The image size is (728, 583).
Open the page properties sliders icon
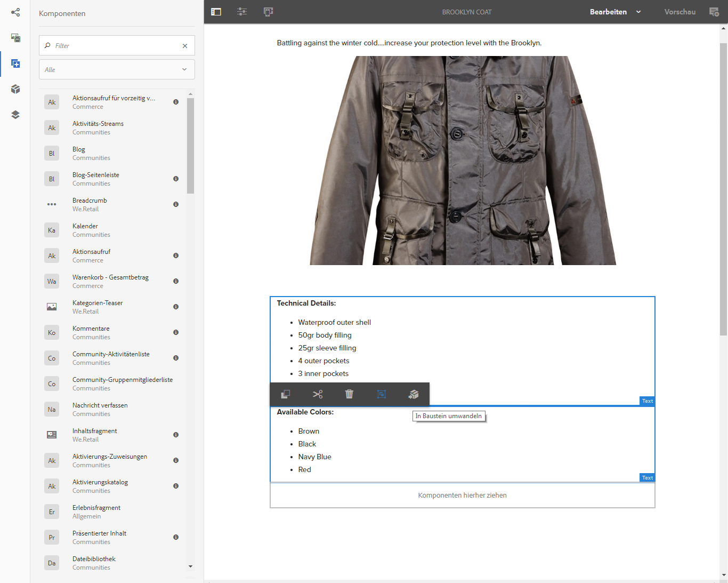point(242,12)
